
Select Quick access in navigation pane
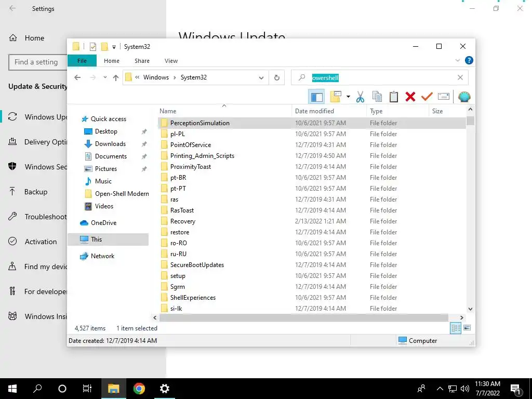108,119
